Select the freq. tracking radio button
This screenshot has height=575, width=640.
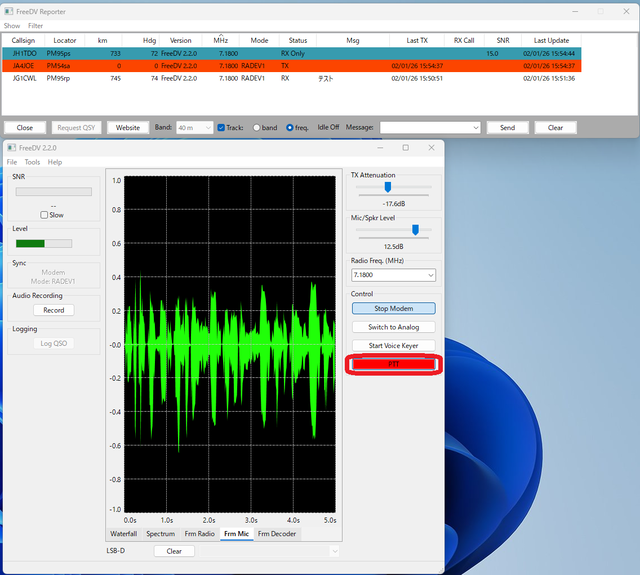tap(289, 128)
